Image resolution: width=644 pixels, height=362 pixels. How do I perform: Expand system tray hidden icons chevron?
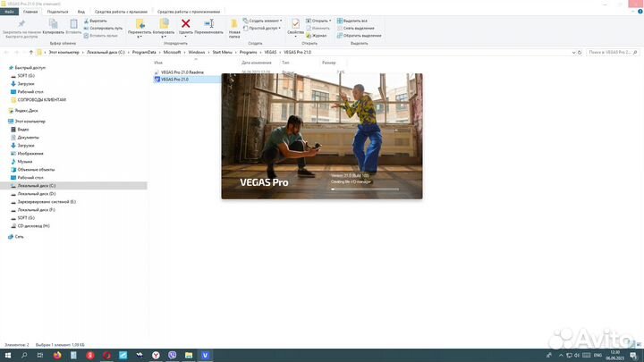point(561,355)
